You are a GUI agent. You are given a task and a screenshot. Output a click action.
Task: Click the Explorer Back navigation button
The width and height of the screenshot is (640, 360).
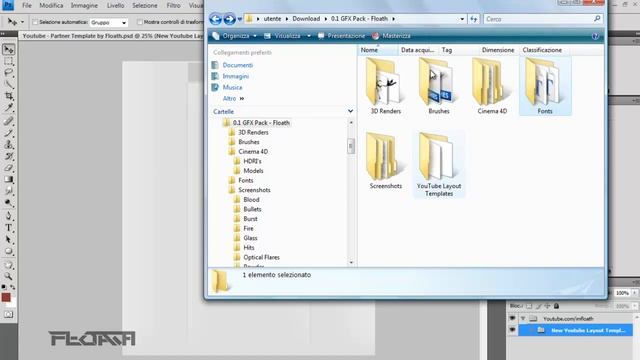pos(216,19)
